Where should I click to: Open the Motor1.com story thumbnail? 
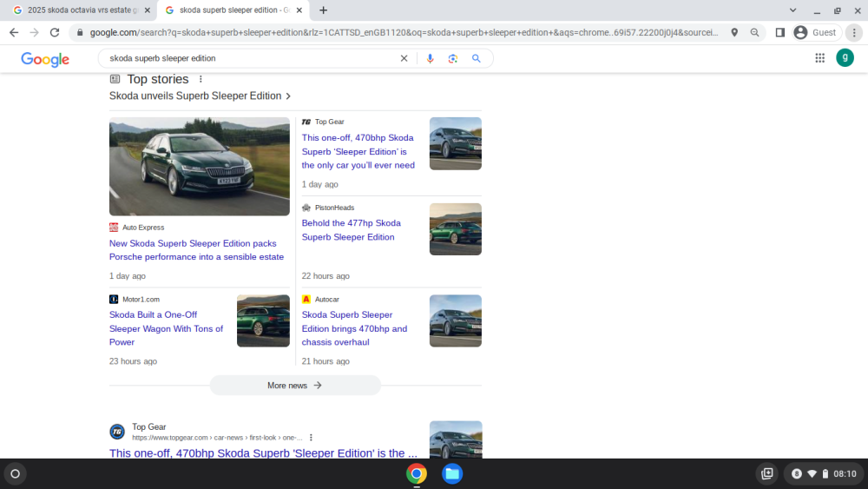point(263,320)
